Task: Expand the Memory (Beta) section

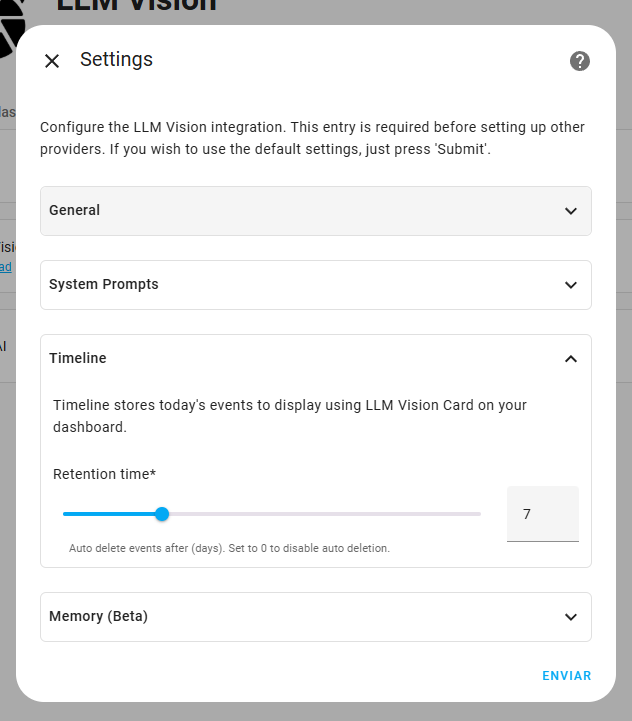Action: click(316, 617)
